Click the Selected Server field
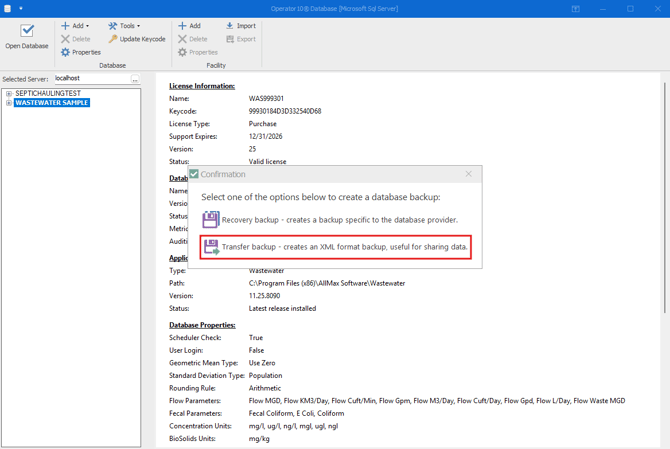 90,79
